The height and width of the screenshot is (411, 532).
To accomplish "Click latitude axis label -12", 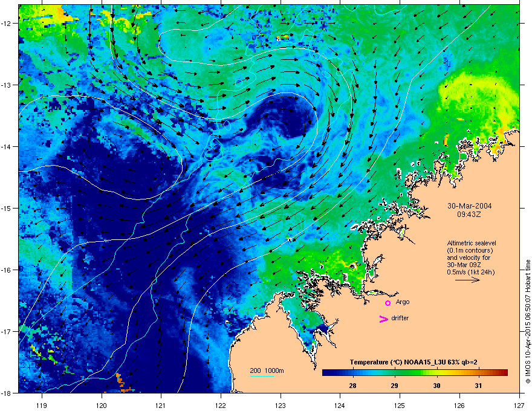I will 6,24.
